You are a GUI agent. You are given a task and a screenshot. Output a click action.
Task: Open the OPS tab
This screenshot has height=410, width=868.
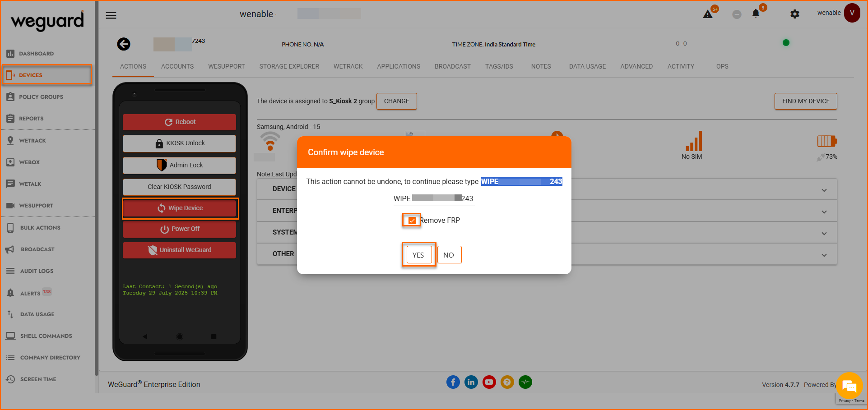(722, 66)
